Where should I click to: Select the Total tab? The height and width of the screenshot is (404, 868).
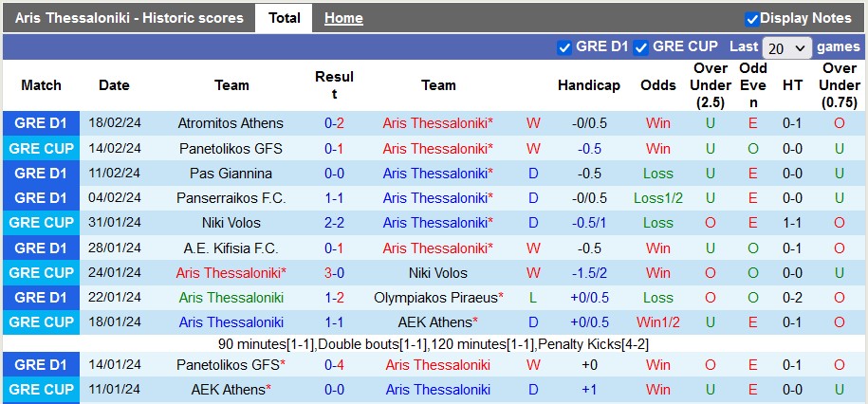pos(285,18)
